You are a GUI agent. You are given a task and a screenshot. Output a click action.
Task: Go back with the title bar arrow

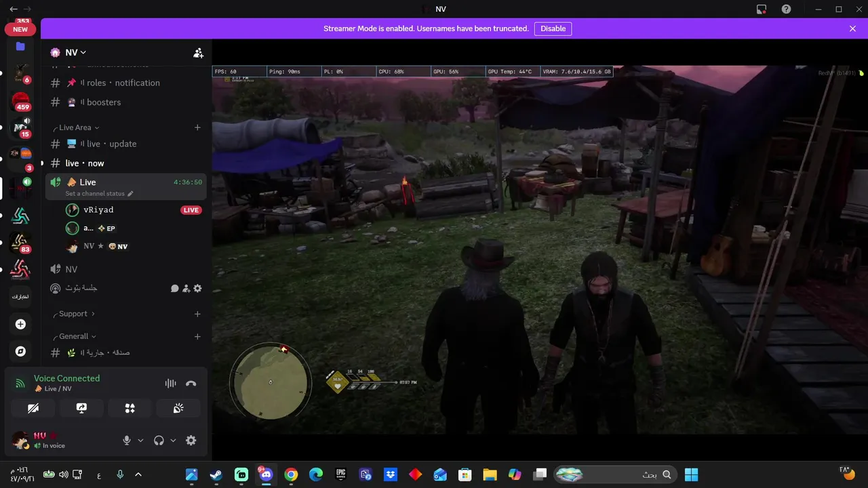pyautogui.click(x=13, y=9)
